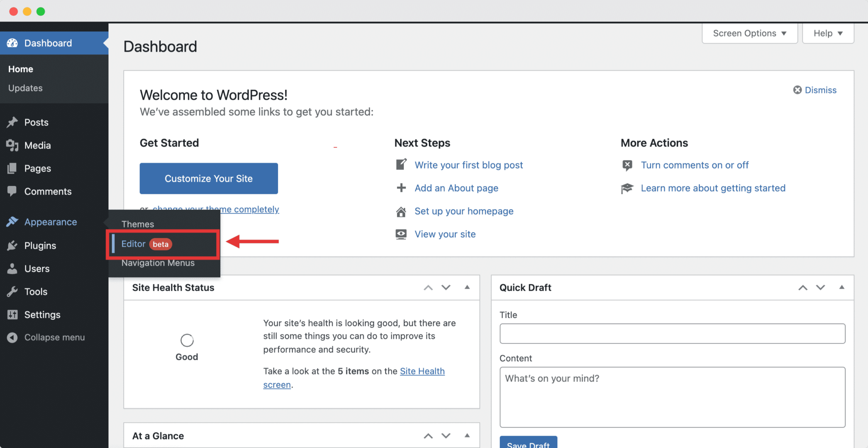Click the Comments bubble icon in sidebar
Viewport: 868px width, 448px height.
point(12,191)
